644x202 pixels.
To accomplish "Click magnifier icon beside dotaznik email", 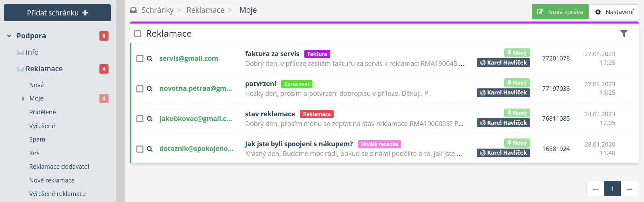I will click(x=150, y=149).
